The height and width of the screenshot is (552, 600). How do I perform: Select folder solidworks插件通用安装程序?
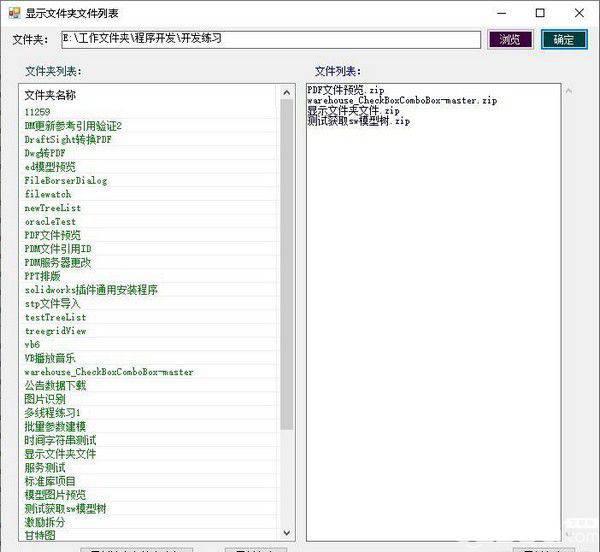tap(91, 290)
